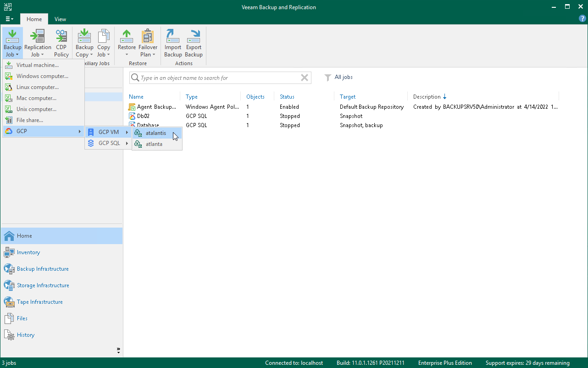Choose File share... menu entry
Viewport: 588px width, 368px height.
(44, 120)
